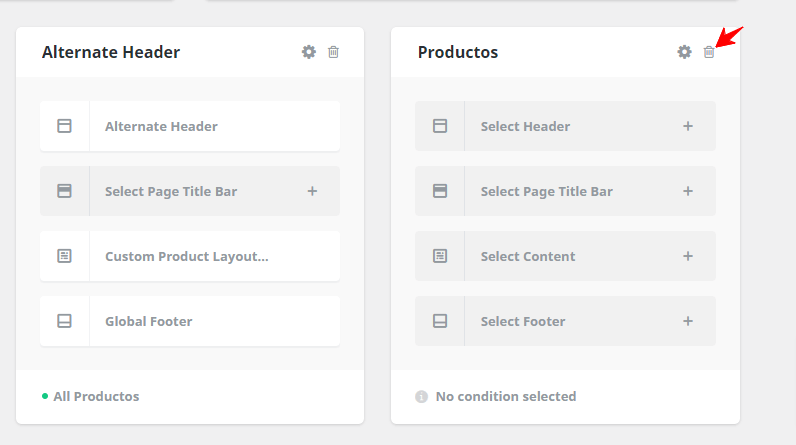
Task: Click the footer icon beside Global Footer
Action: (64, 321)
